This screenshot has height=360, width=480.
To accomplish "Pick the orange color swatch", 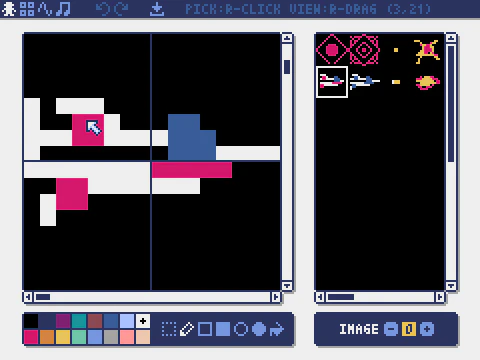I will [x=47, y=337].
